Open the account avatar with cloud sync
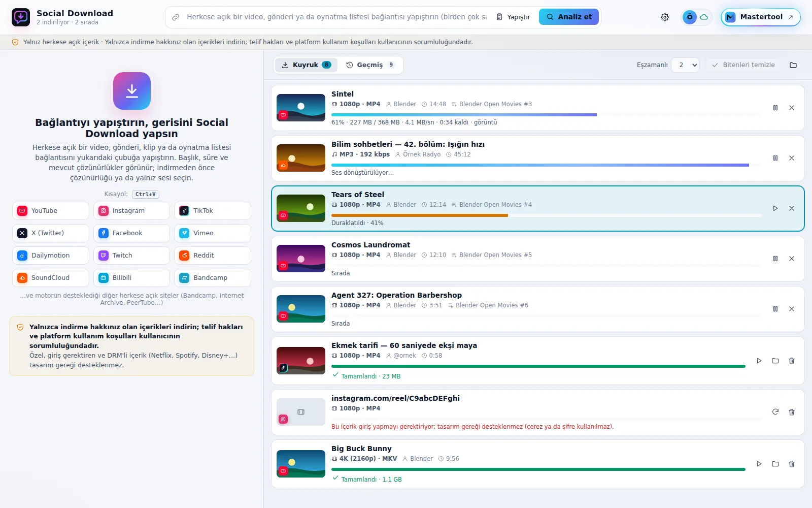The image size is (812, 508). 696,17
